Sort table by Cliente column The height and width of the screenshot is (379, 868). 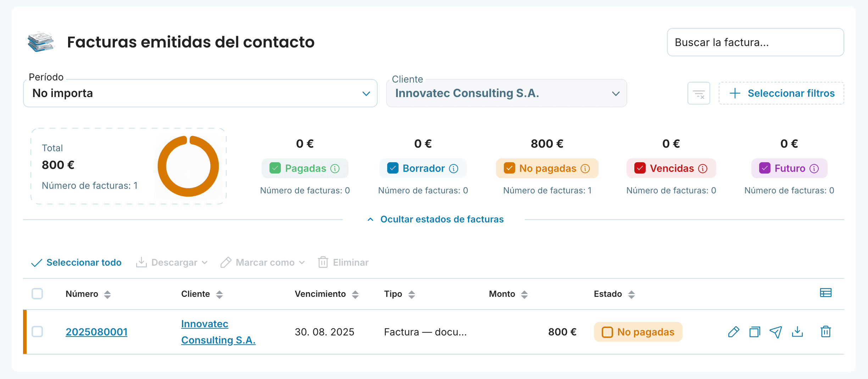tap(219, 294)
